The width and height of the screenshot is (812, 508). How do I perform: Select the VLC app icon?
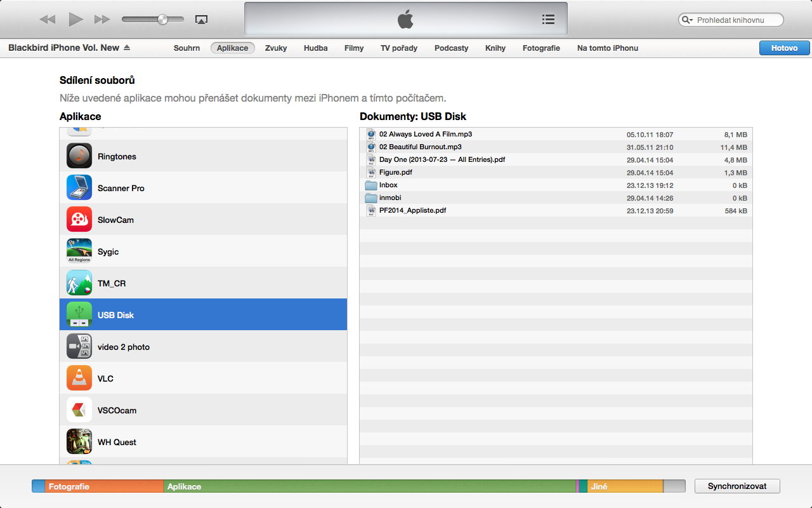[x=79, y=378]
